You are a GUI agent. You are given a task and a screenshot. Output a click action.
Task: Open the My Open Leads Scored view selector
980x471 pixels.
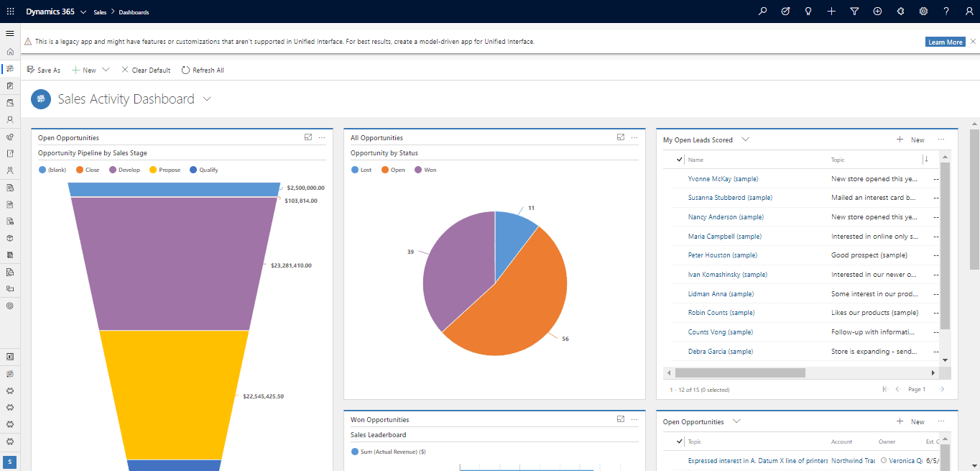pyautogui.click(x=746, y=140)
